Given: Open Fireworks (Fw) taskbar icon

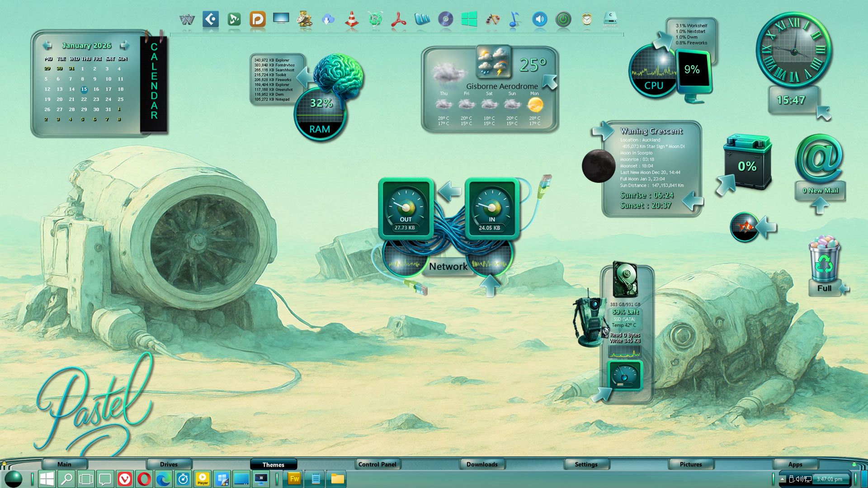Looking at the screenshot, I should [294, 479].
